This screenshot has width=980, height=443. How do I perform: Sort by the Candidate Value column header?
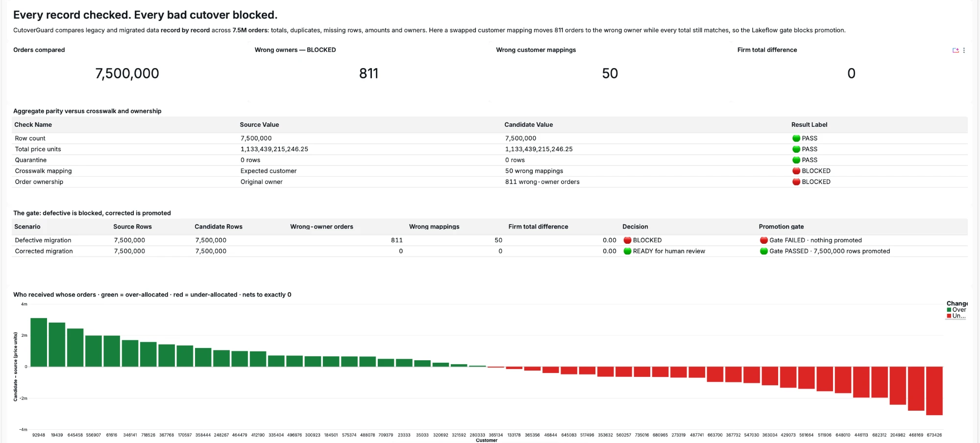click(x=529, y=125)
